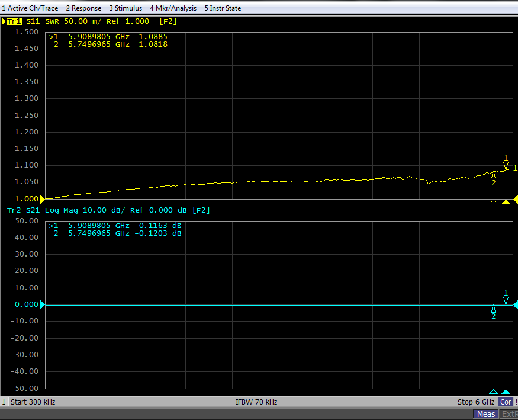Image resolution: width=518 pixels, height=420 pixels.
Task: Open the Mkr/Analysis dropdown menu
Action: click(x=173, y=8)
